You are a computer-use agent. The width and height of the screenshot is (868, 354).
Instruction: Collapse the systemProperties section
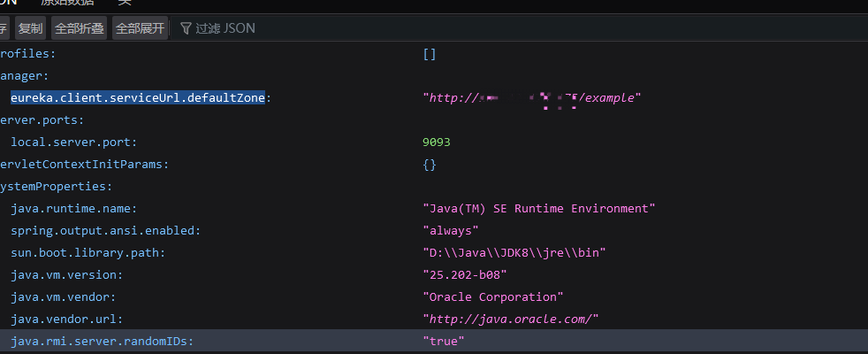coord(42,186)
